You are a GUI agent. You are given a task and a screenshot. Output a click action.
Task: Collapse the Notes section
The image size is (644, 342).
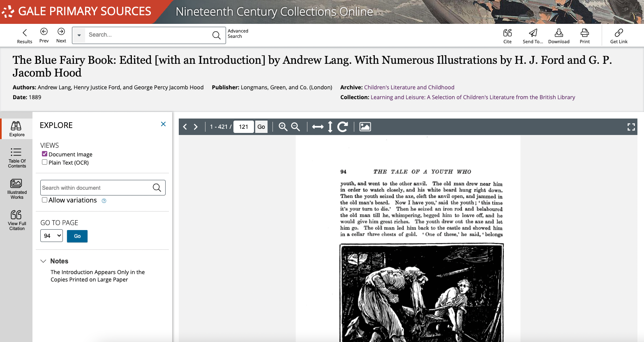[43, 261]
